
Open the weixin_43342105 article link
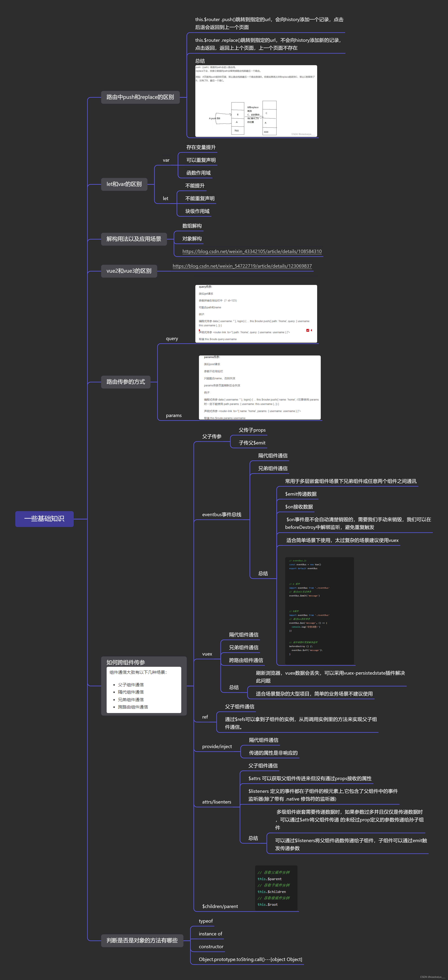tap(252, 251)
